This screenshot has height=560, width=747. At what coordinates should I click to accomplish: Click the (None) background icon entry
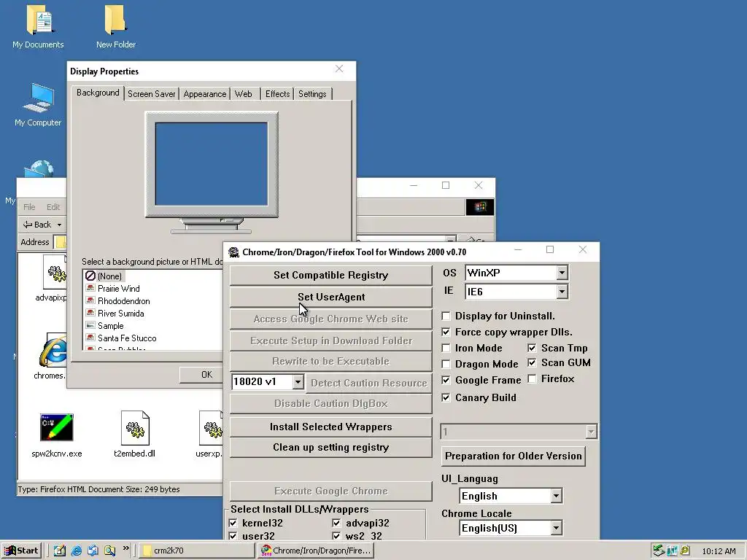[x=90, y=276]
